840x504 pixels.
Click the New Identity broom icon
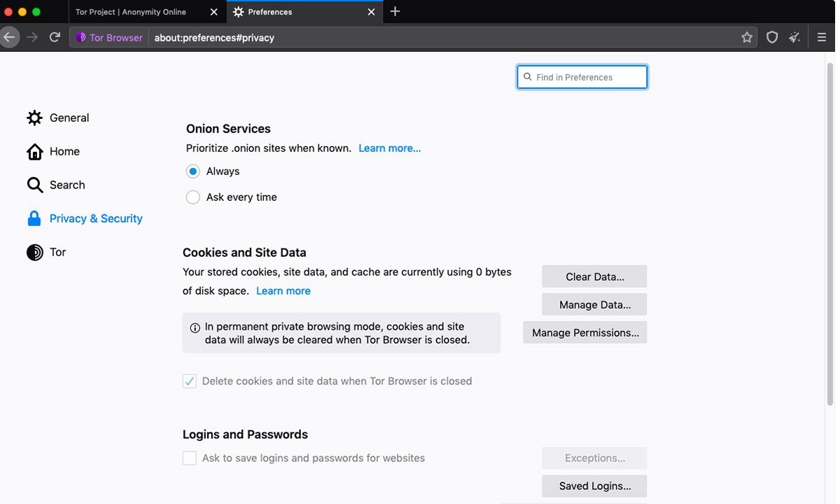coord(794,38)
